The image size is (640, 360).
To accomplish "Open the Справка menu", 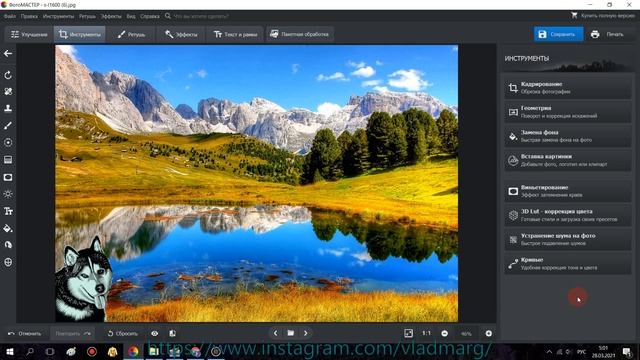I will coord(149,16).
